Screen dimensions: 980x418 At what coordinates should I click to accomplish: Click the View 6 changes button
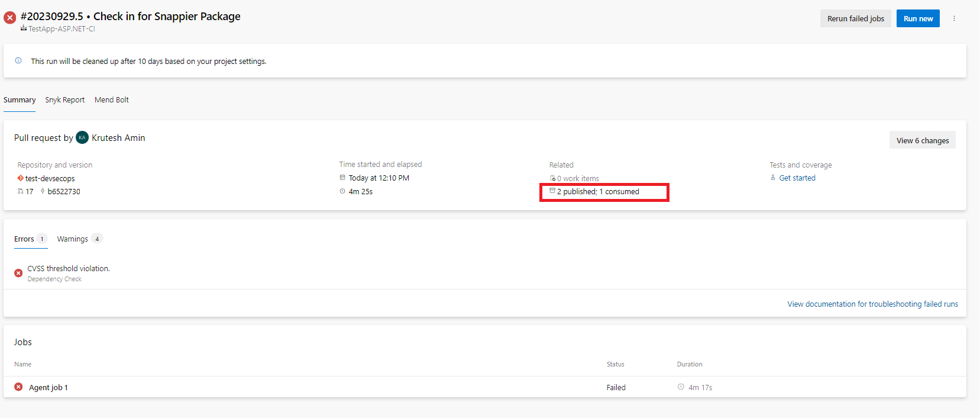coord(922,140)
